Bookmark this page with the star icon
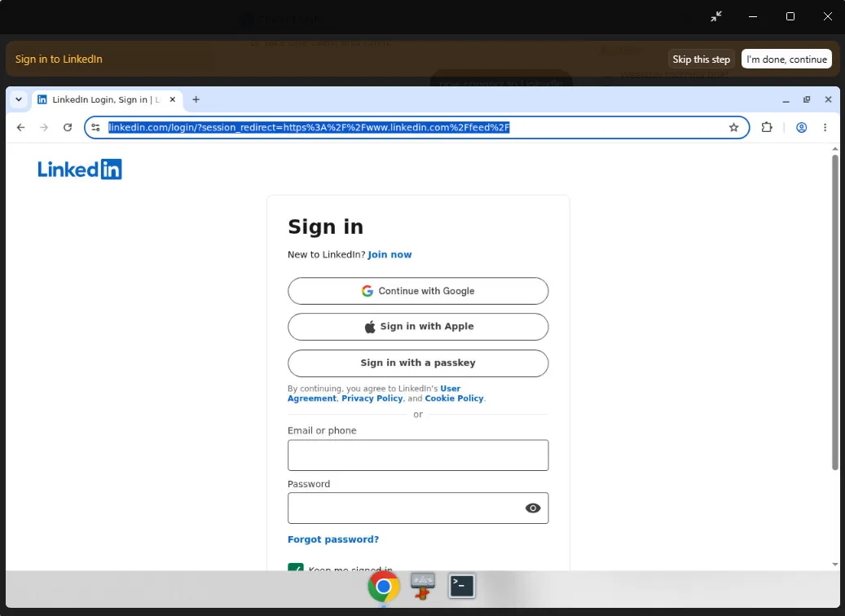The image size is (845, 616). point(733,128)
